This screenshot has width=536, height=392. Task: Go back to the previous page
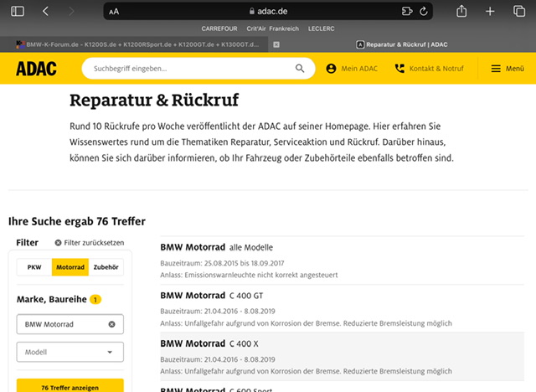point(45,11)
